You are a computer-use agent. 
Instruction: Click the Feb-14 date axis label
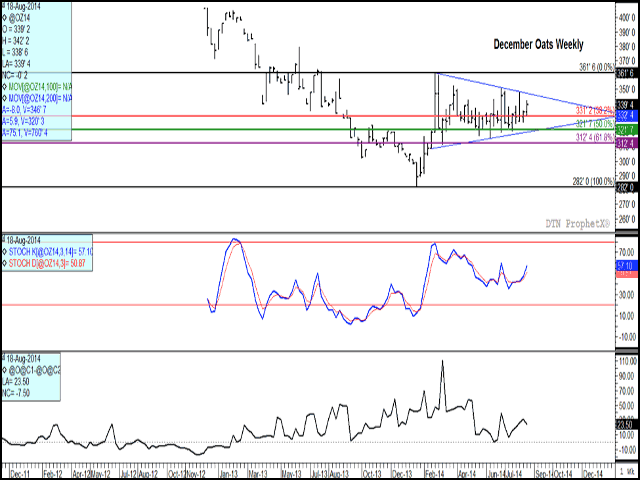tap(433, 474)
